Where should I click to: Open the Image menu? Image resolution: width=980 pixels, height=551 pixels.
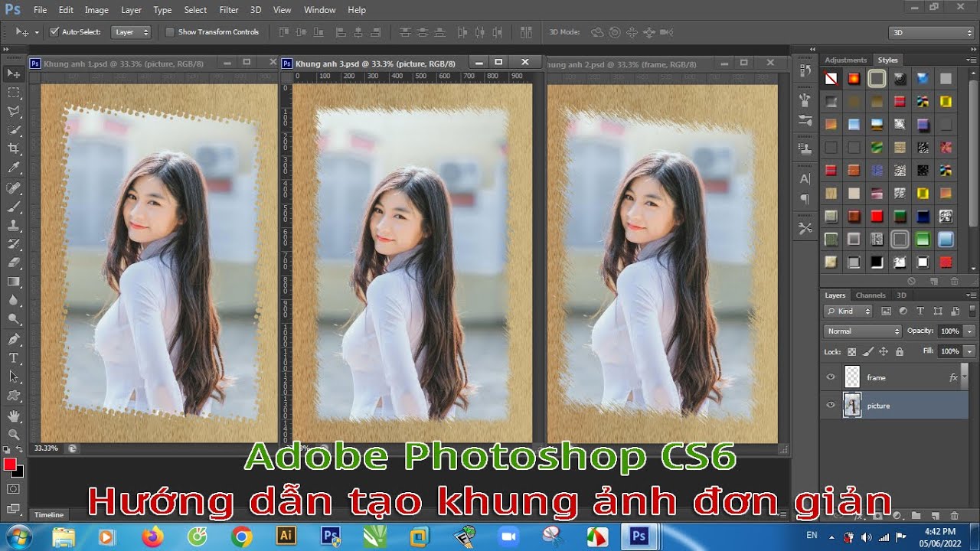pyautogui.click(x=96, y=10)
